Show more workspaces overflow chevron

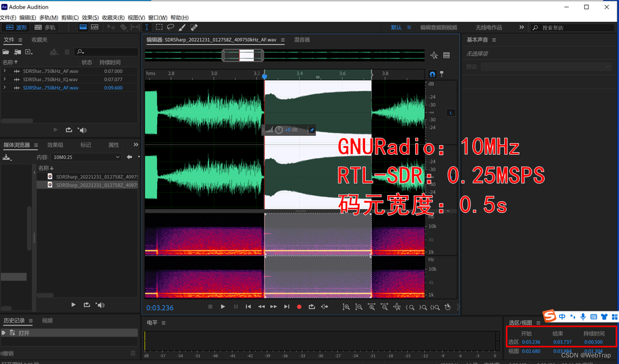(x=521, y=27)
